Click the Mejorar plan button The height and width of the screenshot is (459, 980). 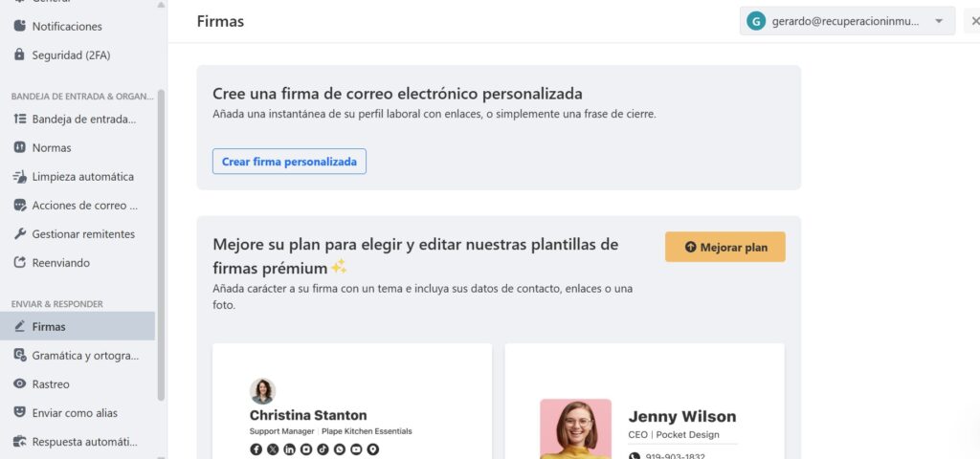pyautogui.click(x=724, y=247)
